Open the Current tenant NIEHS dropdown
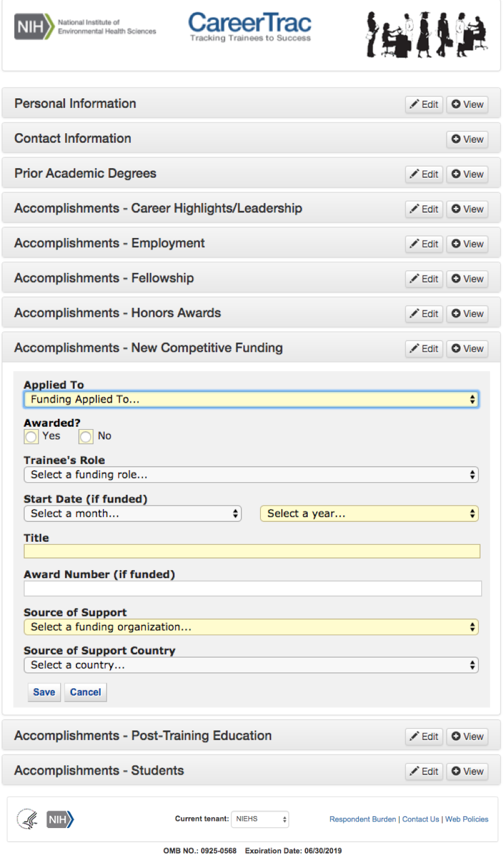The width and height of the screenshot is (504, 854). tap(260, 819)
